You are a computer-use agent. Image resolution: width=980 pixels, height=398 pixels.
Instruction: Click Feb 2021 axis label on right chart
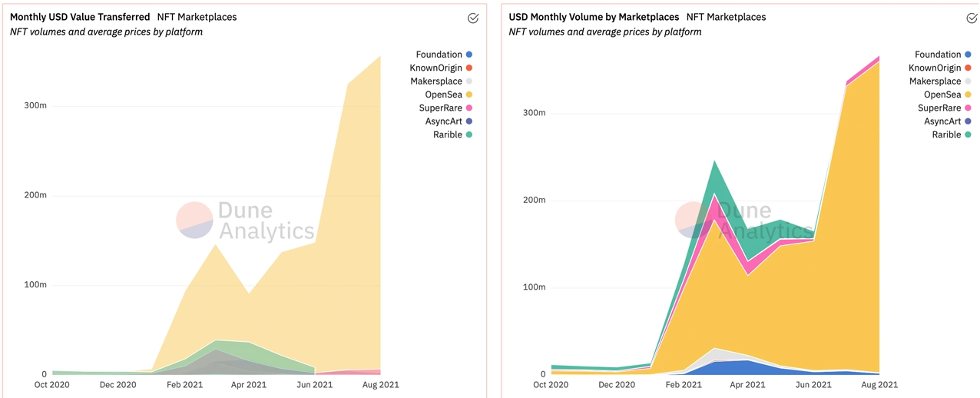click(x=684, y=384)
